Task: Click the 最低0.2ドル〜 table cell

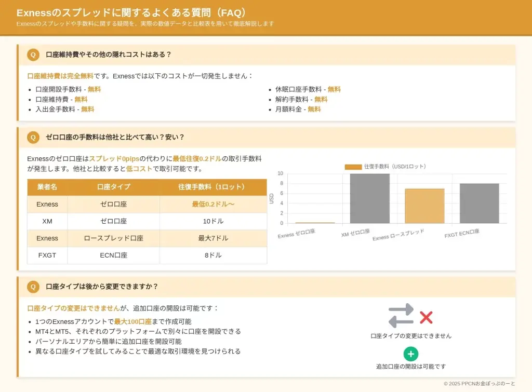Action: [213, 205]
